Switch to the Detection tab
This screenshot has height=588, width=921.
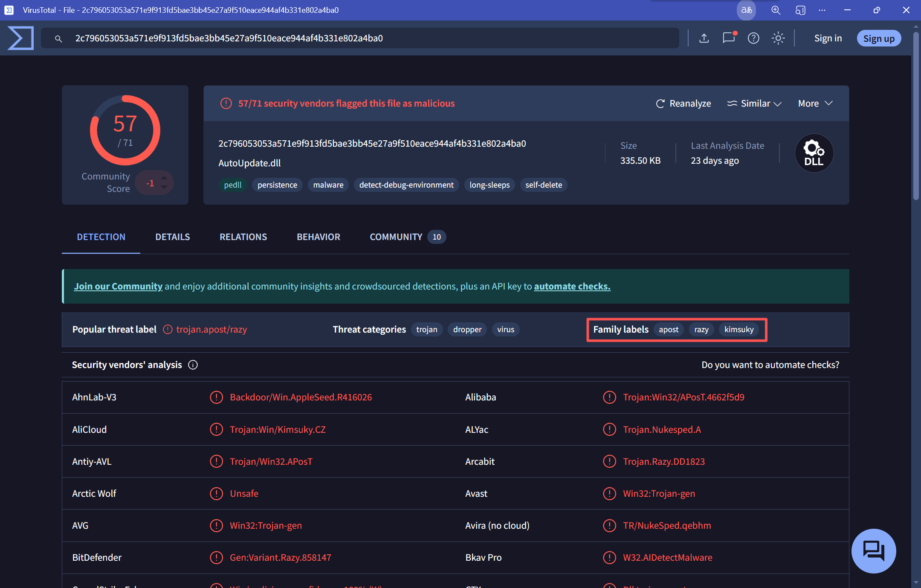pos(101,237)
